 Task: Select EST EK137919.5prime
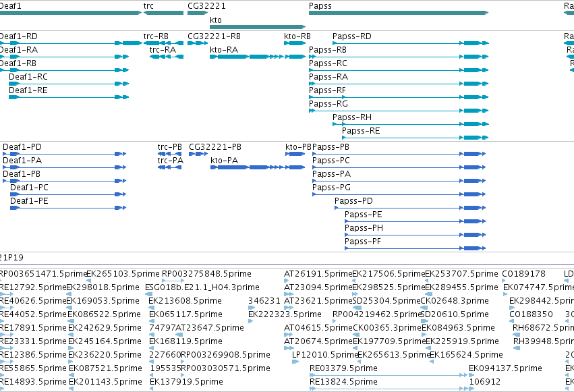(x=186, y=382)
